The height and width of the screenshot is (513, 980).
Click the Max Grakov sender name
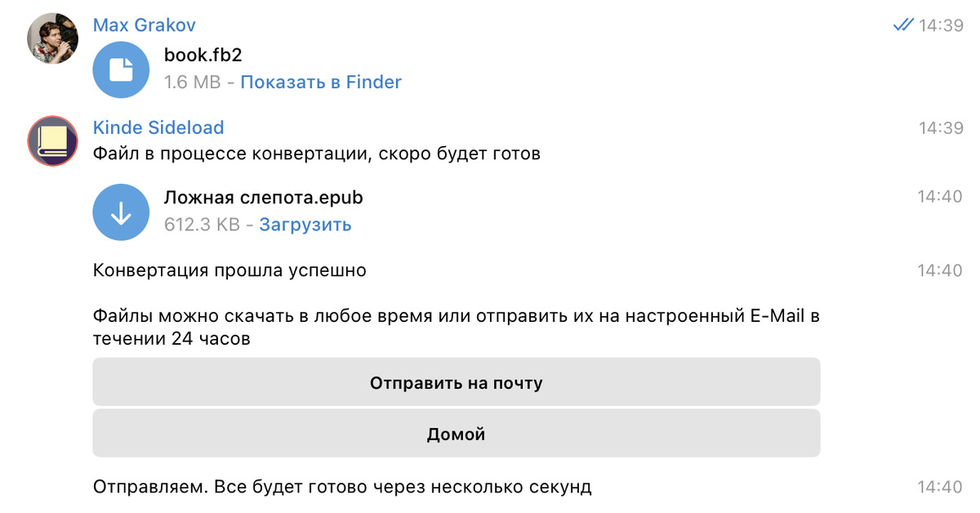[x=145, y=25]
